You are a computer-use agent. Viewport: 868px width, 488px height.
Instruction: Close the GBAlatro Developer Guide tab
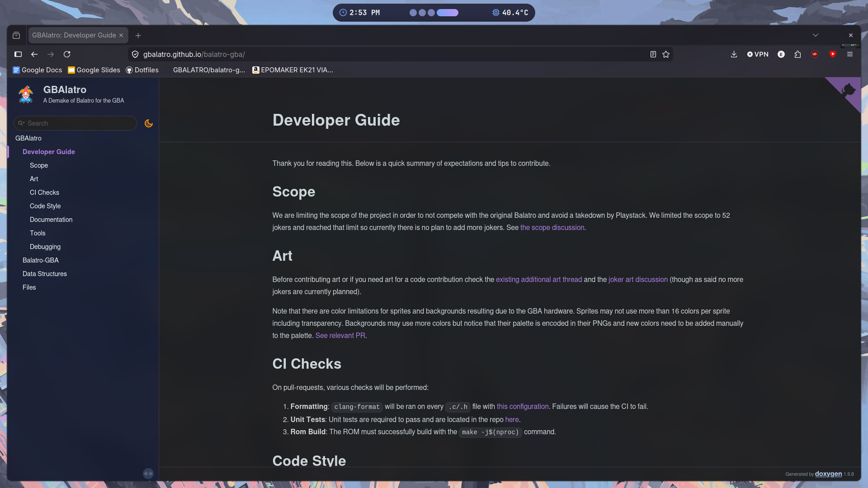pos(121,35)
